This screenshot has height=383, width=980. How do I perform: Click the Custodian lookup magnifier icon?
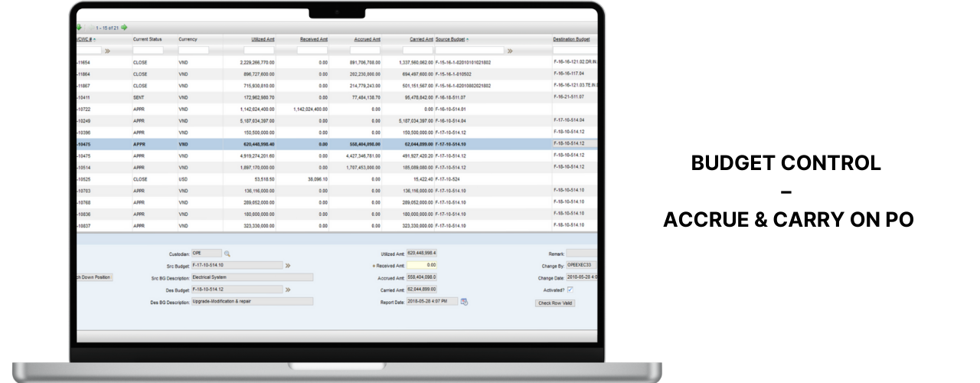point(227,254)
